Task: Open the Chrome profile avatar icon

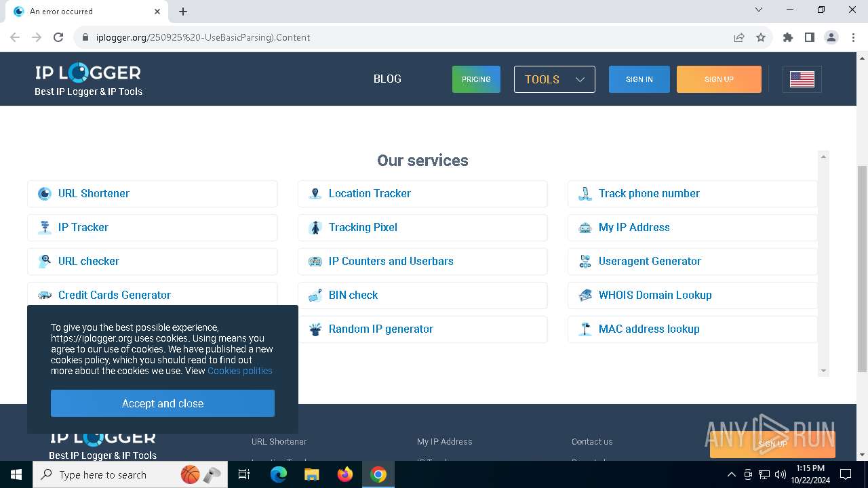Action: click(831, 37)
